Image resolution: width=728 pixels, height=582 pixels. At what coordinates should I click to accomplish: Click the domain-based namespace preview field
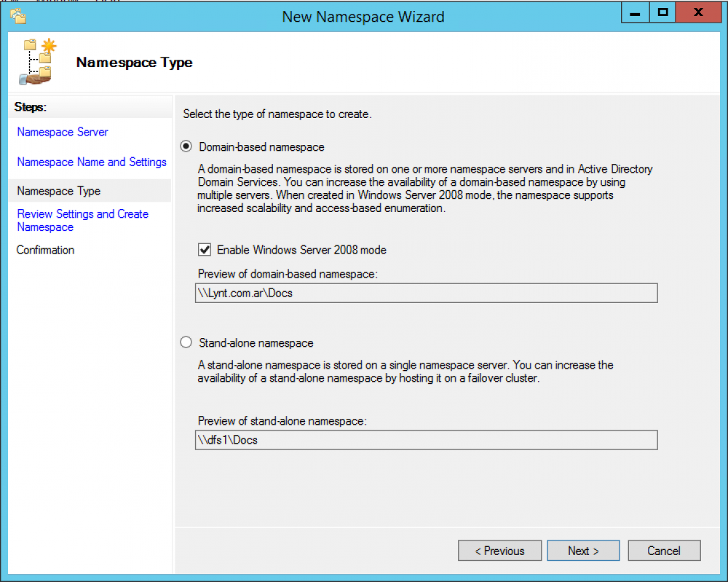(426, 293)
